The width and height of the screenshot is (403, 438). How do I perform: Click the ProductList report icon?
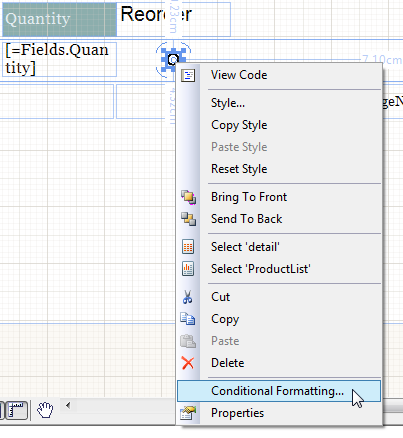pos(188,269)
